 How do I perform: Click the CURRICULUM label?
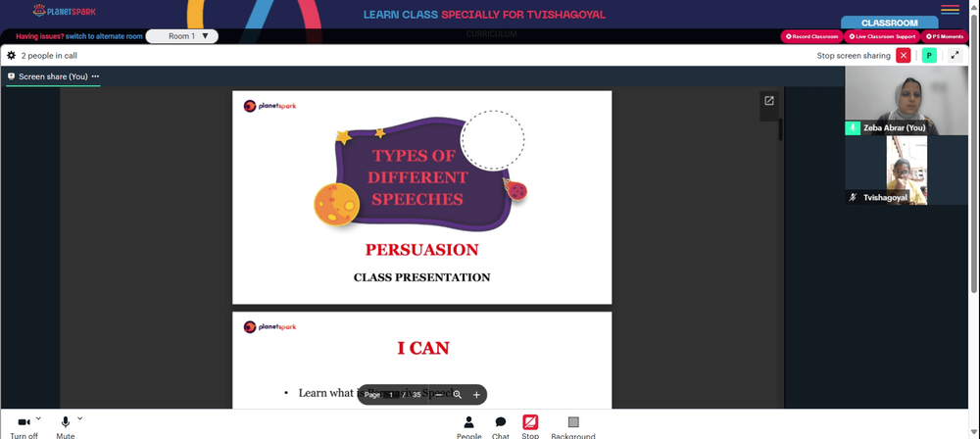tap(491, 34)
